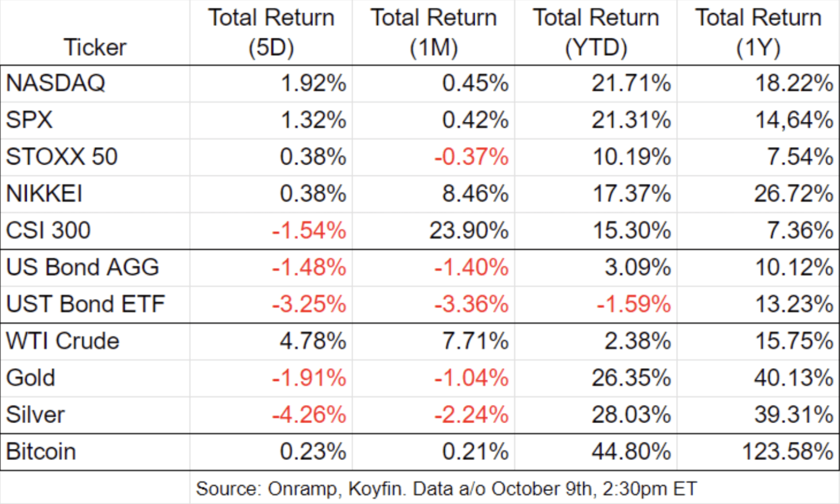Select Gold's 40.13% one-year return
The width and height of the screenshot is (840, 504).
(793, 378)
